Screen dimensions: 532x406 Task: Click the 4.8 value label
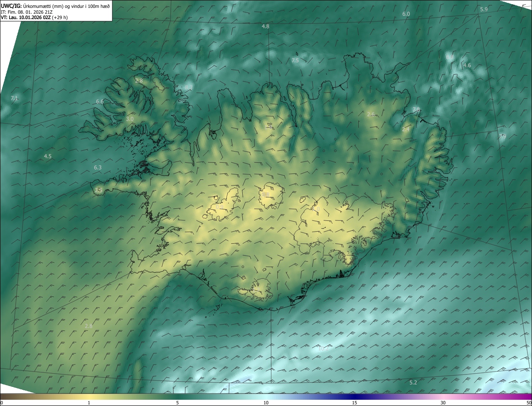pyautogui.click(x=265, y=27)
